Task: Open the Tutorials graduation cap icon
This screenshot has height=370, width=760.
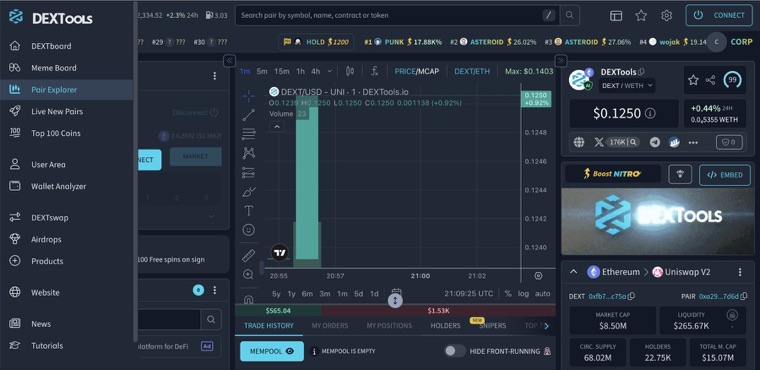Action: pos(15,345)
